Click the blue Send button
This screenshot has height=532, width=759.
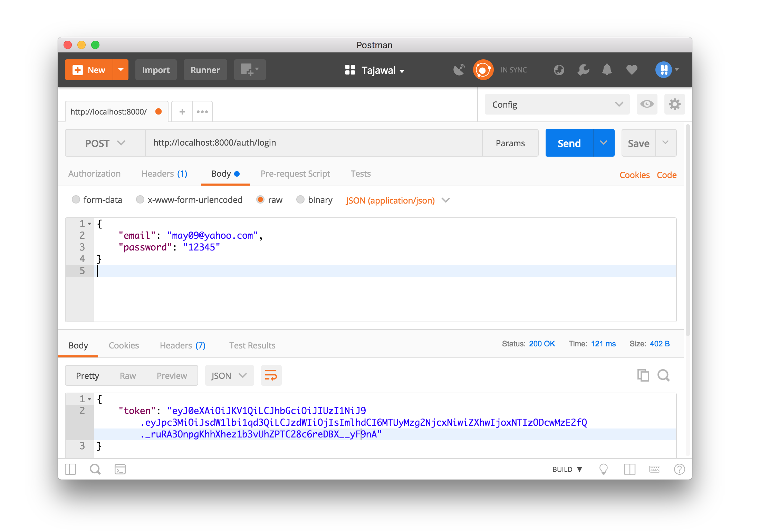569,143
